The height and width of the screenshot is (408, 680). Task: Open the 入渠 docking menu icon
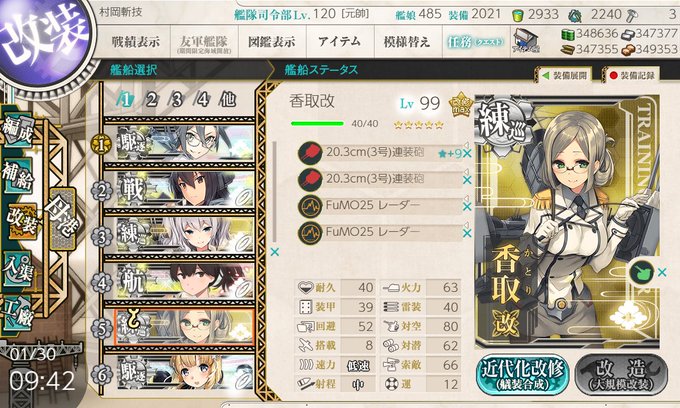(x=18, y=269)
